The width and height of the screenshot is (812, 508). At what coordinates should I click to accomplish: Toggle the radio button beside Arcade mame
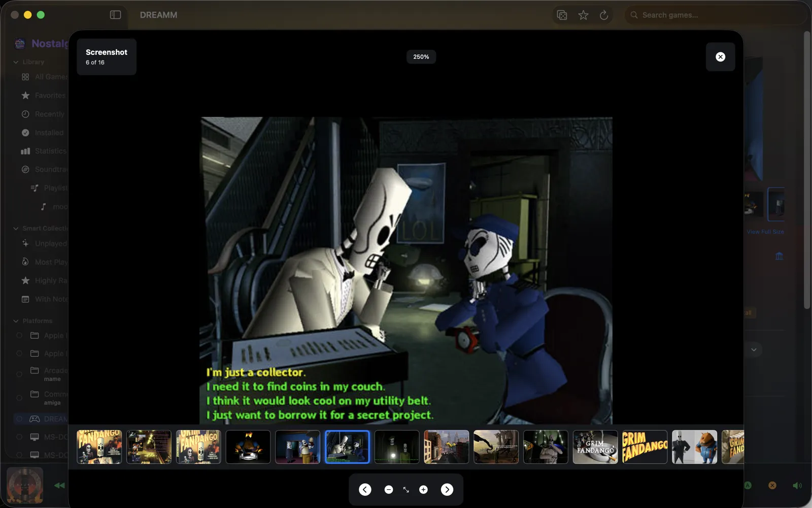19,374
